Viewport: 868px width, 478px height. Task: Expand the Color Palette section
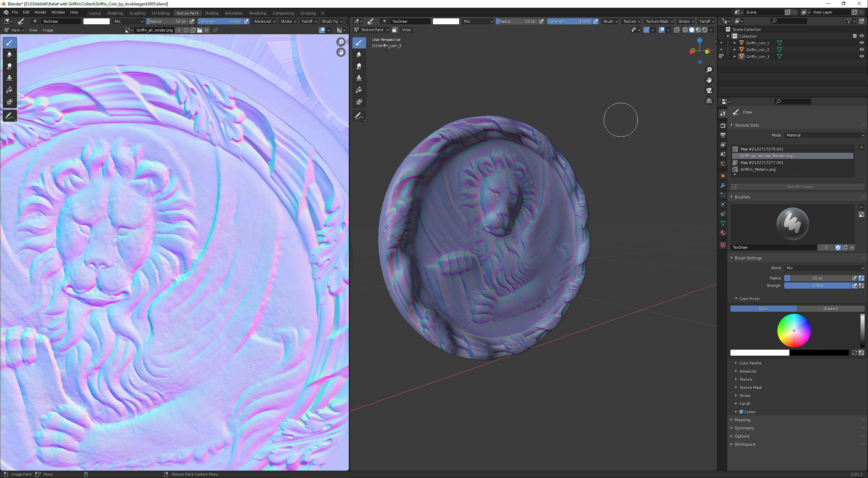click(750, 363)
